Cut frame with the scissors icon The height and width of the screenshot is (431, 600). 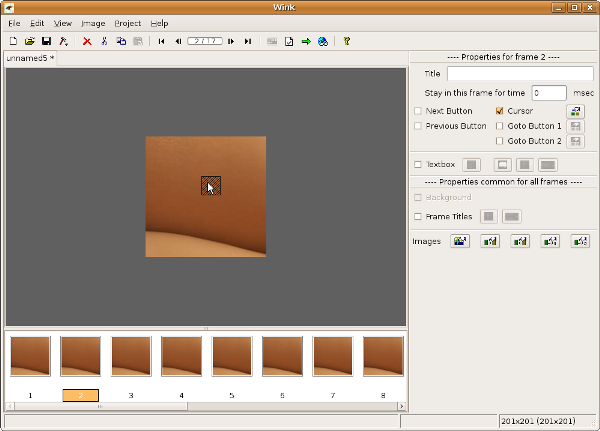pyautogui.click(x=104, y=42)
